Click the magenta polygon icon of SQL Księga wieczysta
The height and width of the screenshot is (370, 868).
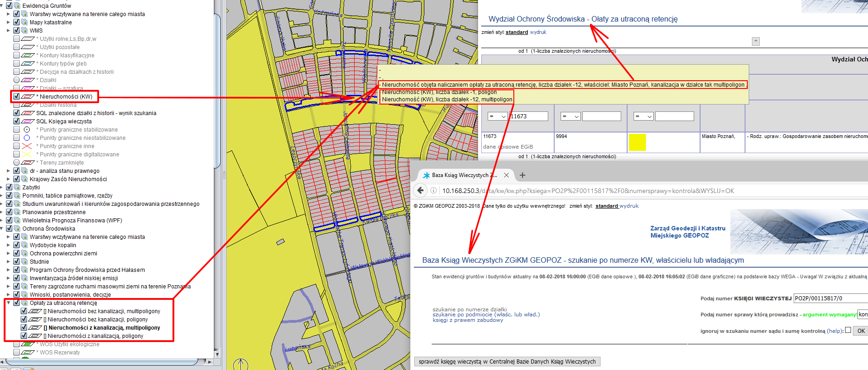pyautogui.click(x=28, y=121)
